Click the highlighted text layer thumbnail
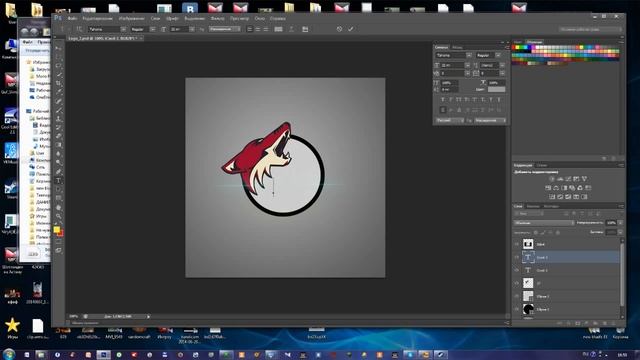This screenshot has height=360, width=640. tap(528, 257)
